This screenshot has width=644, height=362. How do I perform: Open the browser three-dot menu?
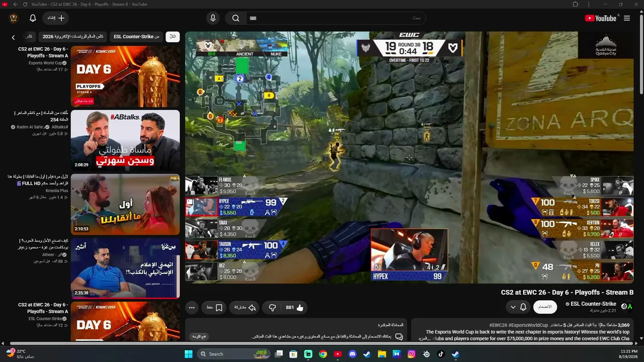click(589, 5)
